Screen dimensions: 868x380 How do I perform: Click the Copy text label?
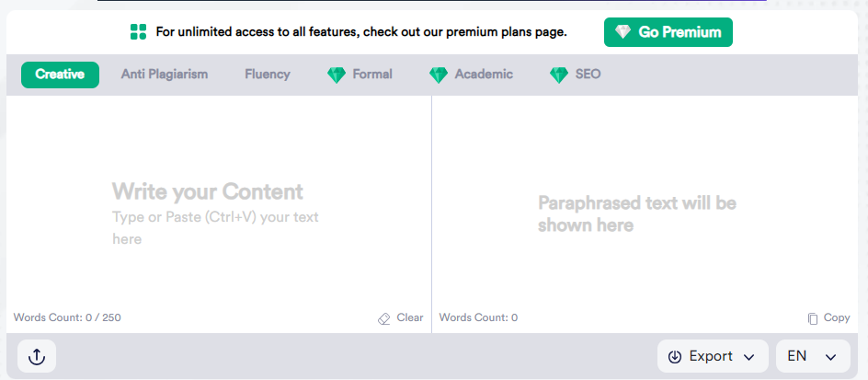[x=837, y=318]
